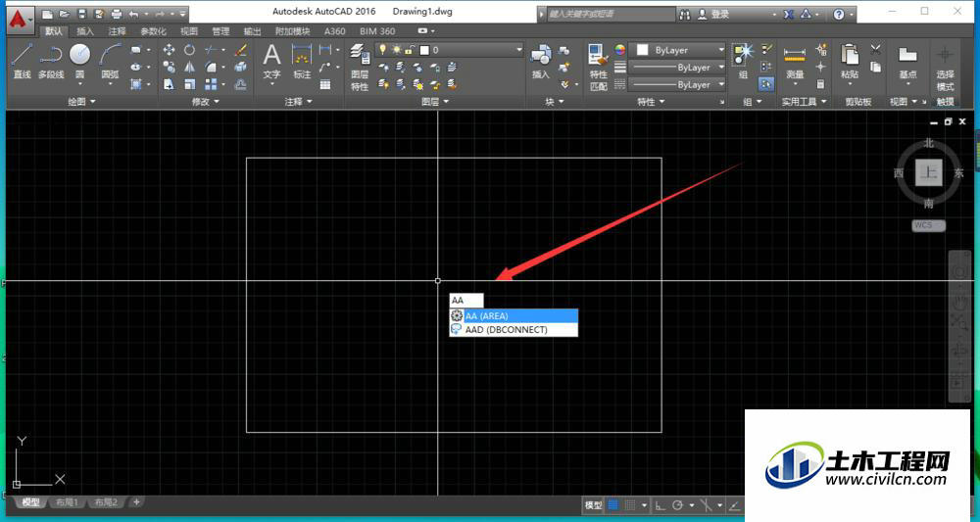
Task: Click the Print icon in quick access toolbar
Action: click(117, 14)
